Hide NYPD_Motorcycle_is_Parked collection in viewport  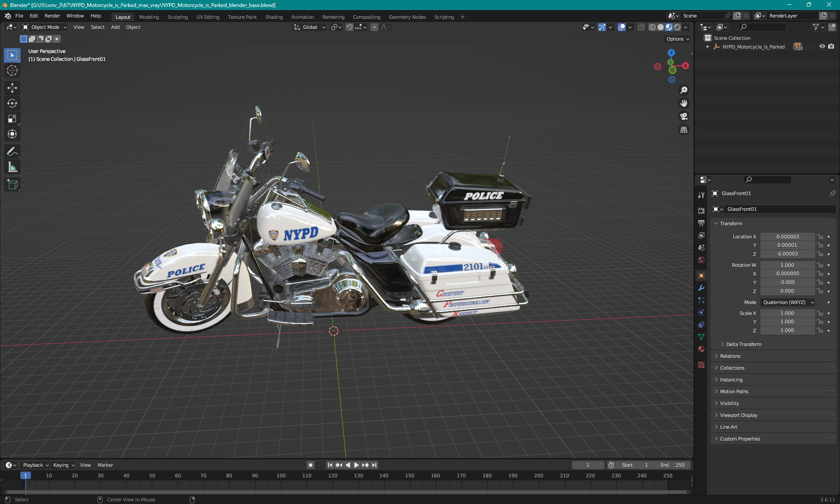(822, 46)
